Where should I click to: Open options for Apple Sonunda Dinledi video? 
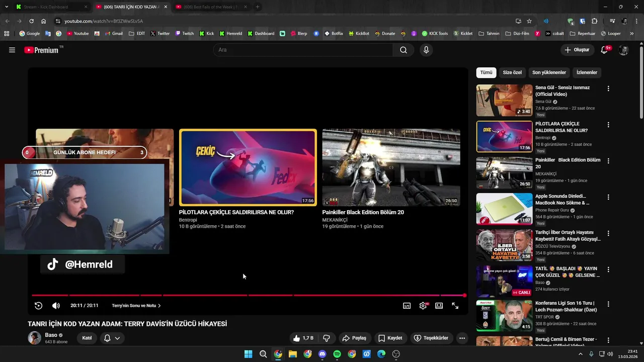608,197
